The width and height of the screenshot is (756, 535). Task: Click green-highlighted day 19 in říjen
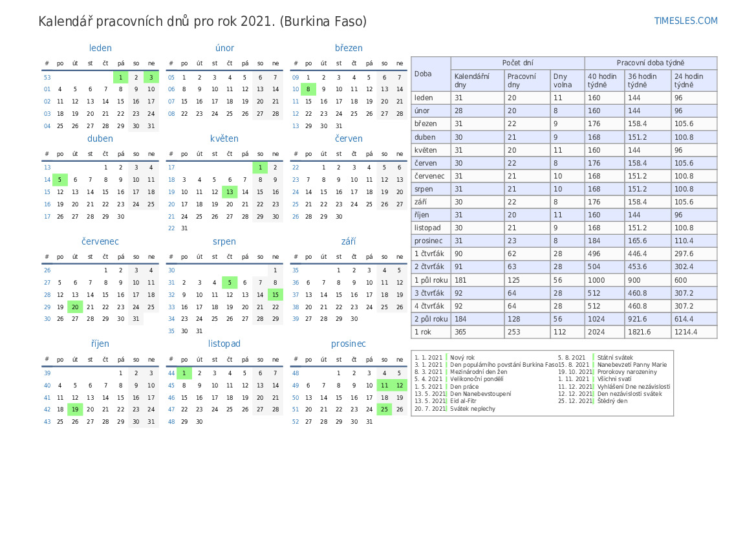(x=75, y=409)
